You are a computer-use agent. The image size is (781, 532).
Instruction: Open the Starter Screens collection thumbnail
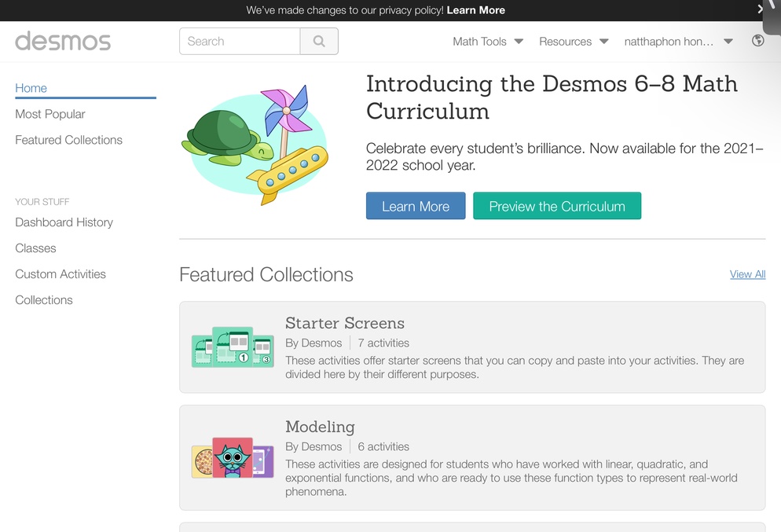tap(233, 347)
